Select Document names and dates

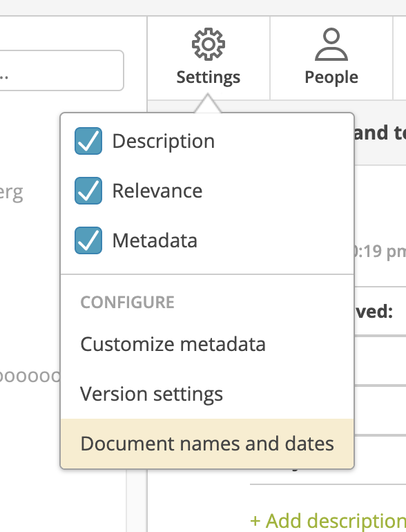(207, 444)
